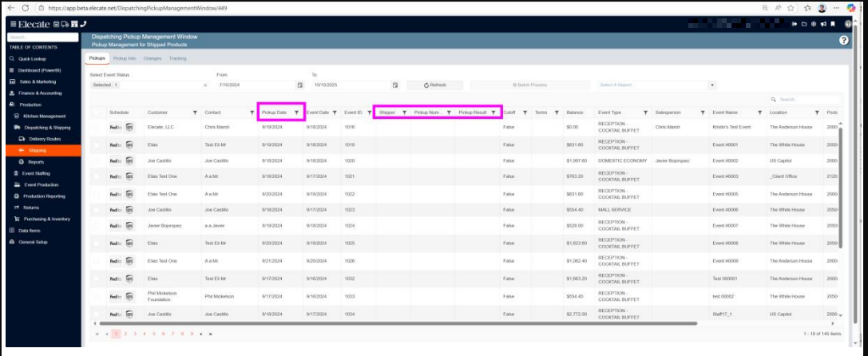Open the From date calendar picker
This screenshot has height=356, width=868.
click(300, 85)
